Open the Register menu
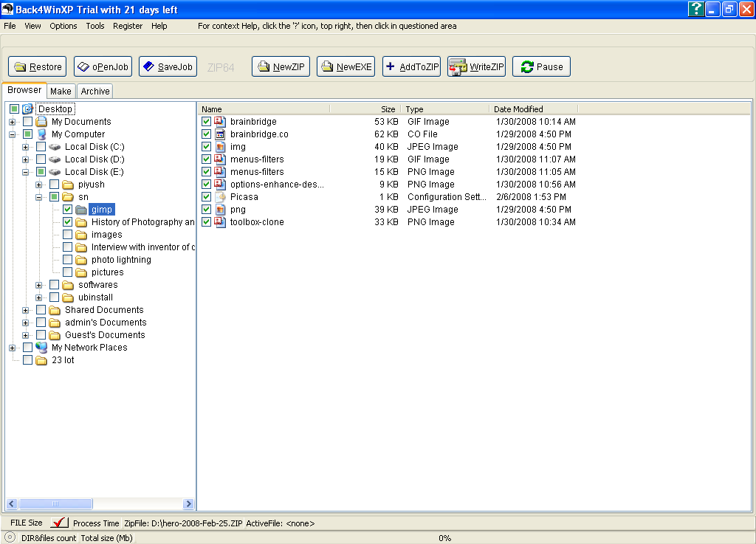Image resolution: width=756 pixels, height=544 pixels. click(x=128, y=26)
